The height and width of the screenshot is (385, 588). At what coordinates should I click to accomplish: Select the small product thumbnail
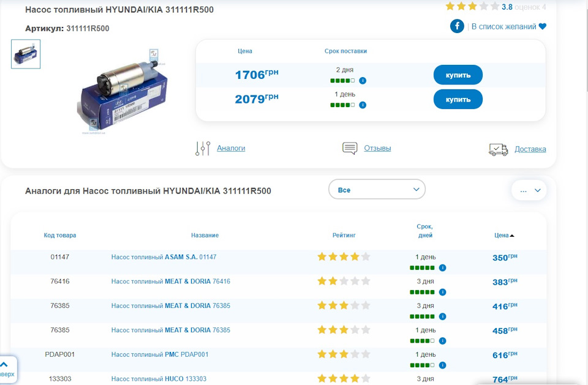(26, 54)
